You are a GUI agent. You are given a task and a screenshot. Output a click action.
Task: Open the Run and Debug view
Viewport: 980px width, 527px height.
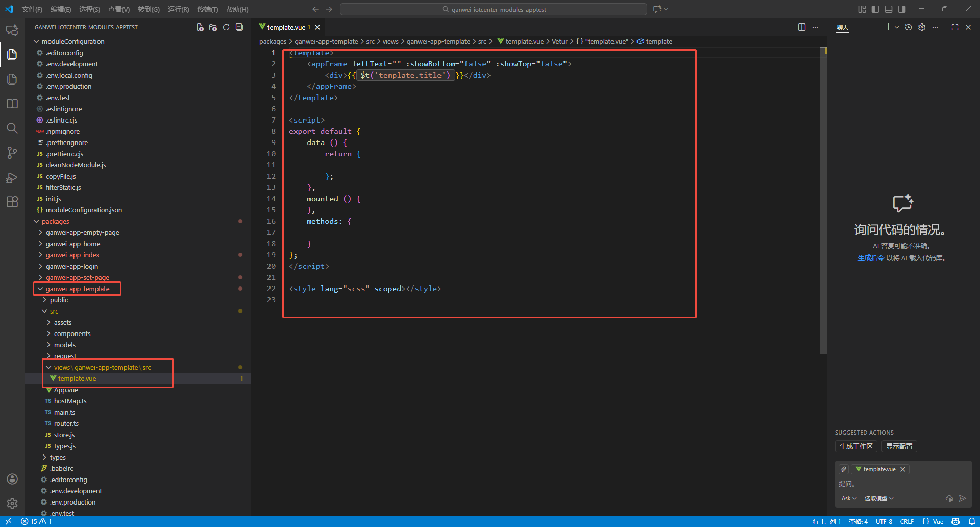click(12, 178)
